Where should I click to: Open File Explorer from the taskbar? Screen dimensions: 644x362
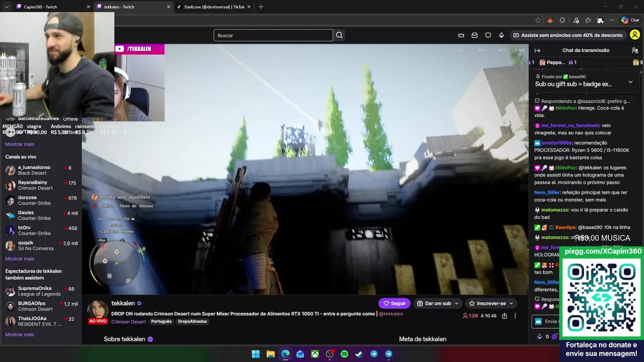pyautogui.click(x=271, y=354)
